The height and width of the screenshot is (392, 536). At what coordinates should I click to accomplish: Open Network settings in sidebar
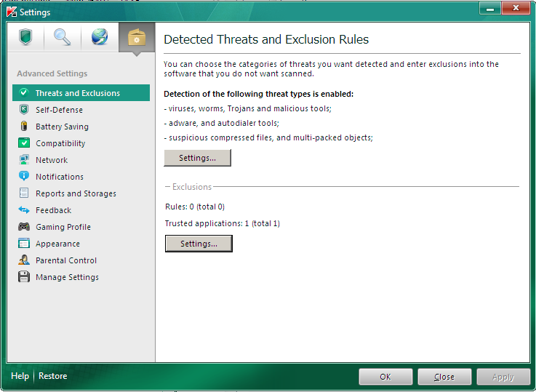point(52,160)
